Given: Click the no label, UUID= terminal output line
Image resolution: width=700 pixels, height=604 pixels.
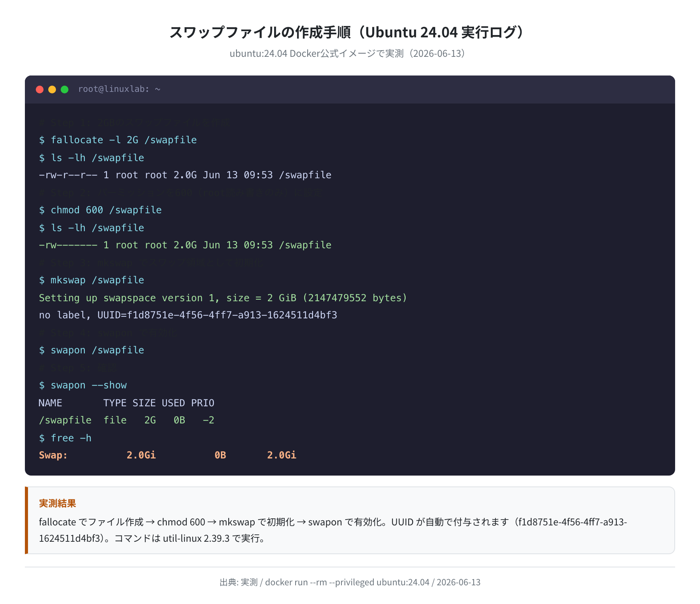Looking at the screenshot, I should pyautogui.click(x=188, y=315).
